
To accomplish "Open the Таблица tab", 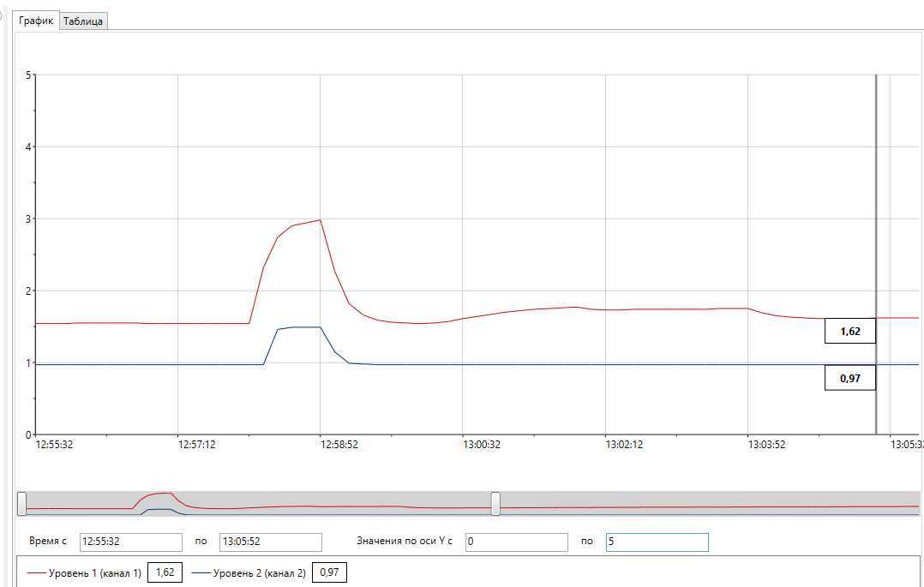I will 84,21.
